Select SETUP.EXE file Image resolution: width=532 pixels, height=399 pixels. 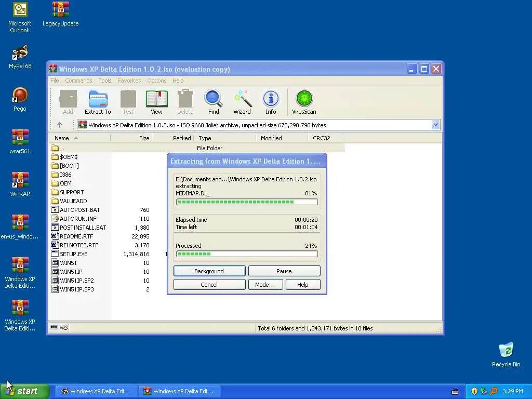pos(69,254)
